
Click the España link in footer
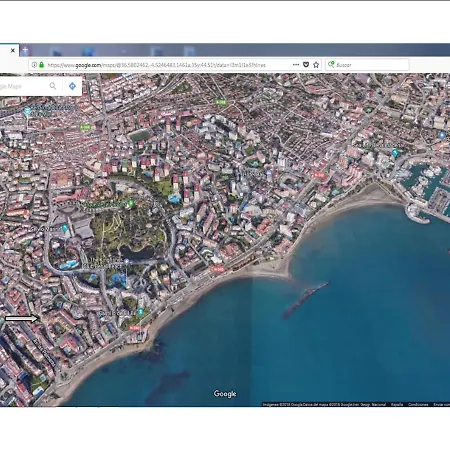(397, 404)
